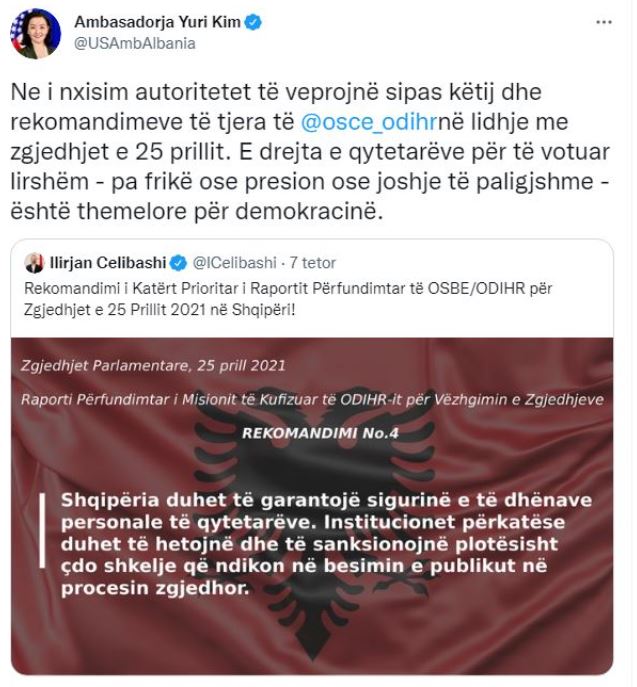Image resolution: width=637 pixels, height=687 pixels.
Task: Click the 7 tetor date stamp
Action: [312, 263]
